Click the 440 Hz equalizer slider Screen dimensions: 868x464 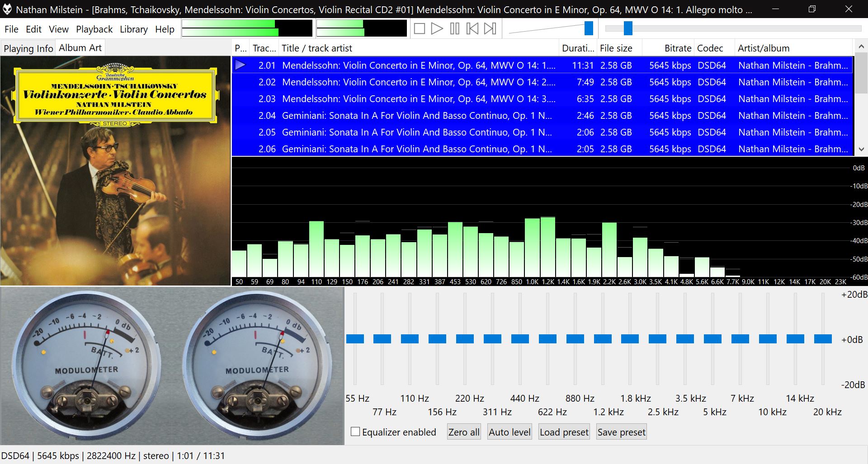[x=520, y=339]
